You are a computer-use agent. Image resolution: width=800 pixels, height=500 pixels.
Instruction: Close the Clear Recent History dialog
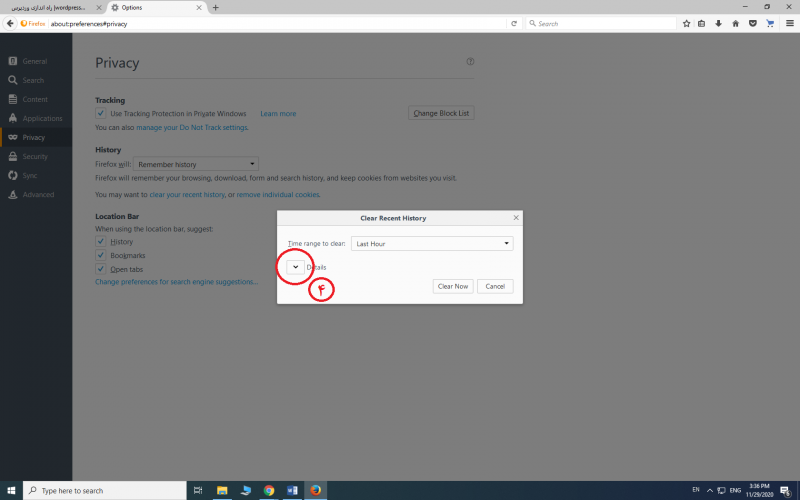coord(515,217)
